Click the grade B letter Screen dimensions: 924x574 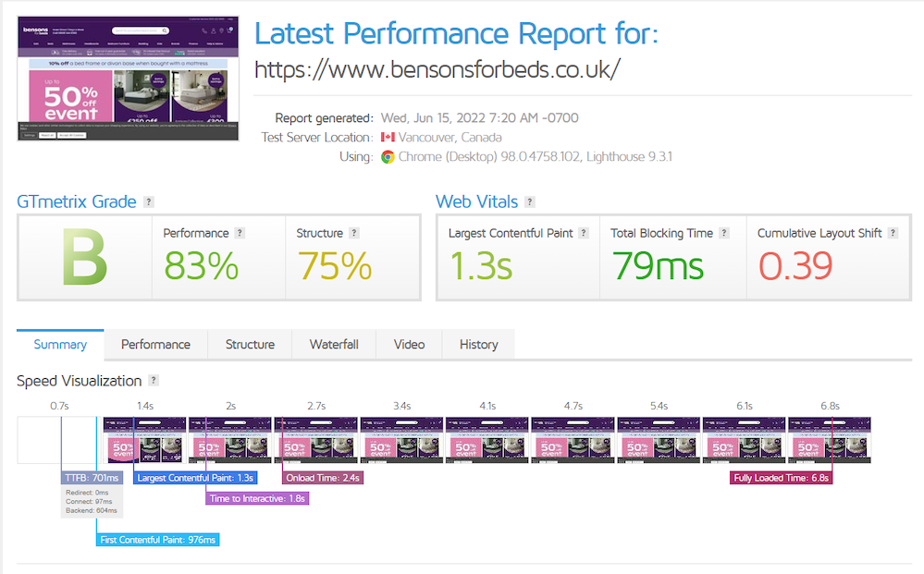coord(85,257)
